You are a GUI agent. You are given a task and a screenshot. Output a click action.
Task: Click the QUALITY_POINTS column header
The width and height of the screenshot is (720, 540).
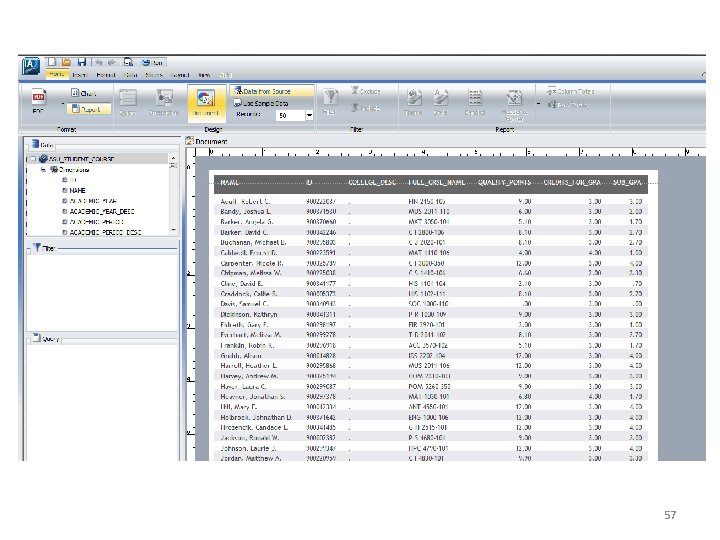(x=504, y=183)
